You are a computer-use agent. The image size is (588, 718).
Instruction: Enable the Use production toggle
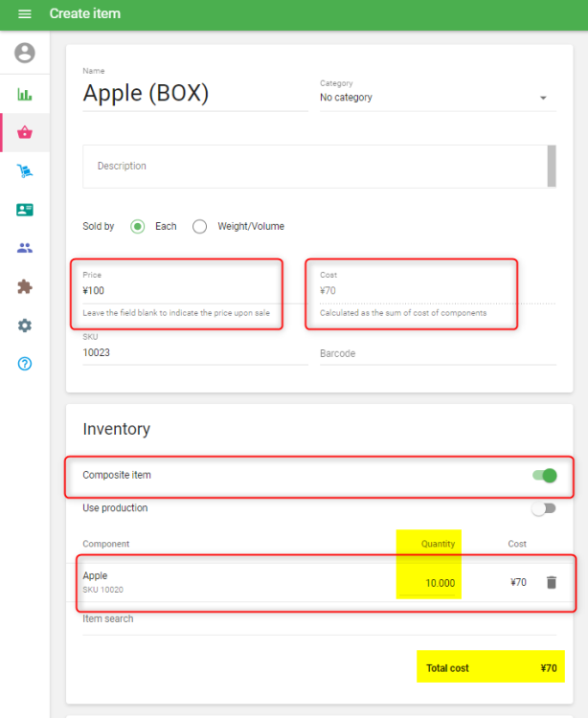[543, 508]
